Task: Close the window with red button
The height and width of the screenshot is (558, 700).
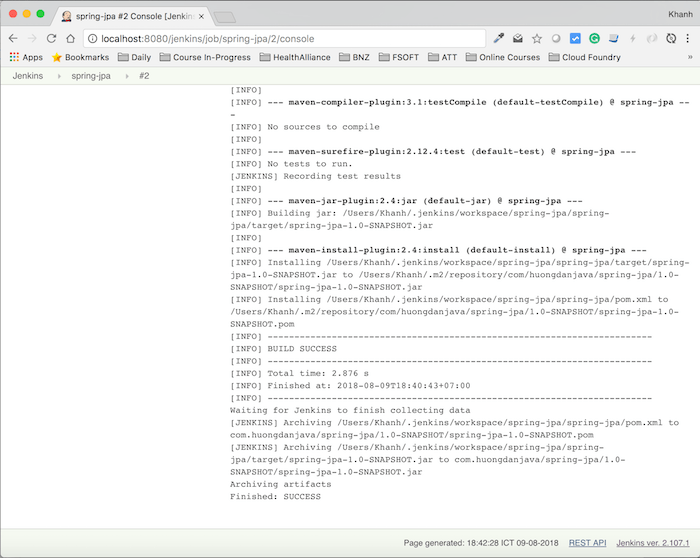Action: [x=13, y=14]
